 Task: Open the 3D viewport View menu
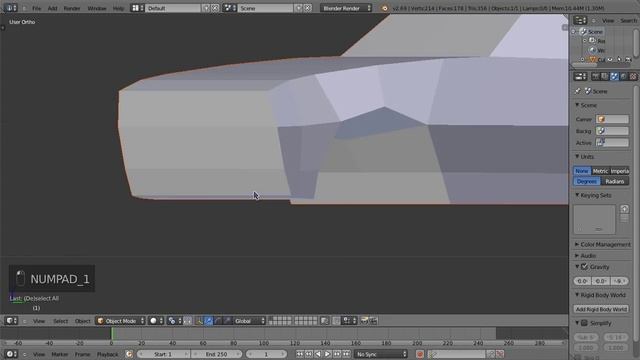(39, 321)
